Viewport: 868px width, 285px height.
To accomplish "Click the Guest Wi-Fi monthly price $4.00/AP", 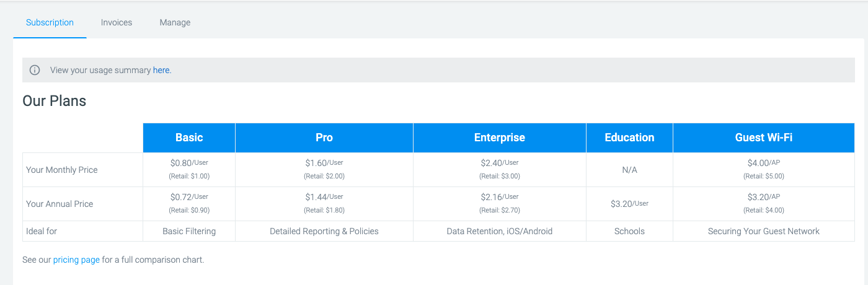I will tap(764, 163).
